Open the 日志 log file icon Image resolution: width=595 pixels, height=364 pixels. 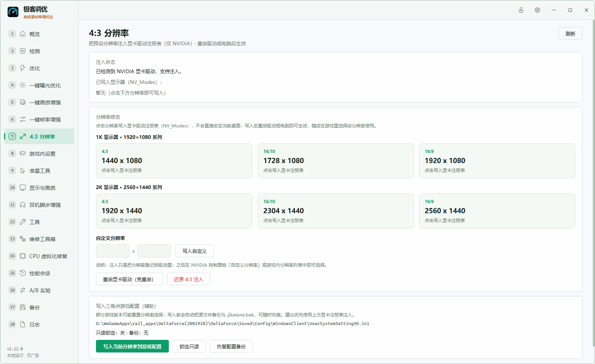click(23, 324)
